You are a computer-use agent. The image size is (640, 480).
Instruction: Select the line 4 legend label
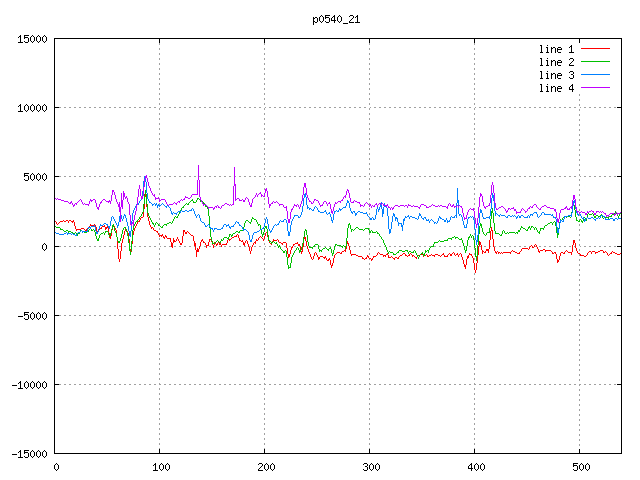[557, 88]
